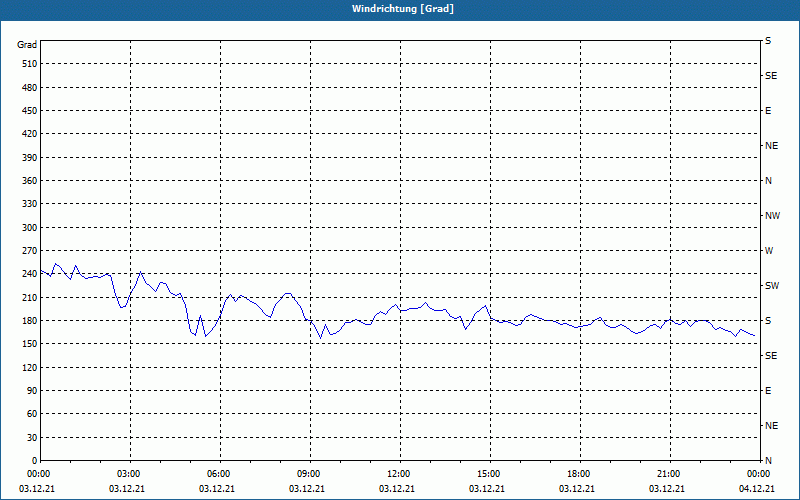Viewport: 800px width, 500px height.
Task: Click the 360 y-axis value
Action: 30,181
